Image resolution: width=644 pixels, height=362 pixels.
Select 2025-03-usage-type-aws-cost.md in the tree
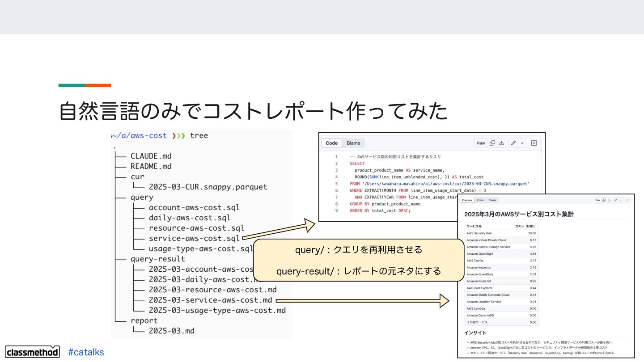217,310
